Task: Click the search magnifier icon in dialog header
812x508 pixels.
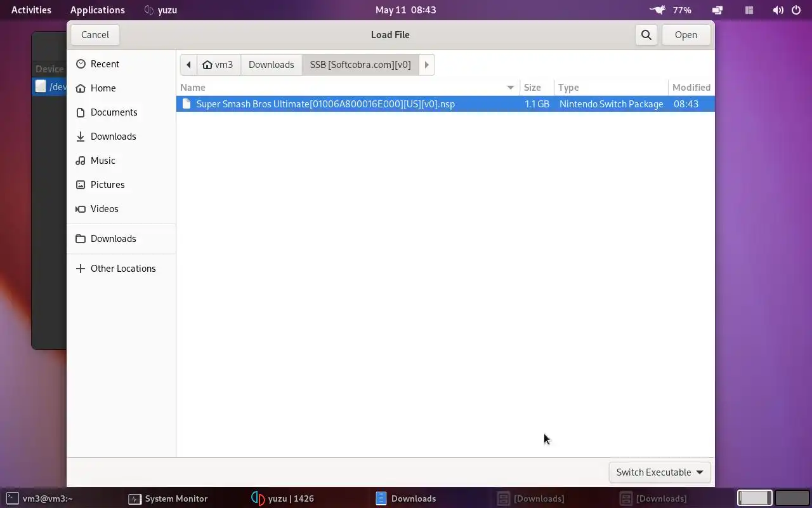Action: pos(646,35)
